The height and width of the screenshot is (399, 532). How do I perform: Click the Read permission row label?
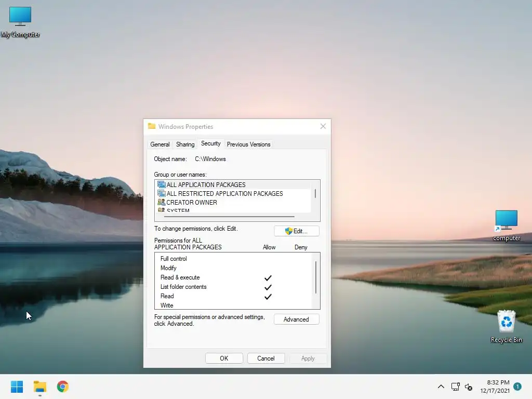(x=167, y=296)
